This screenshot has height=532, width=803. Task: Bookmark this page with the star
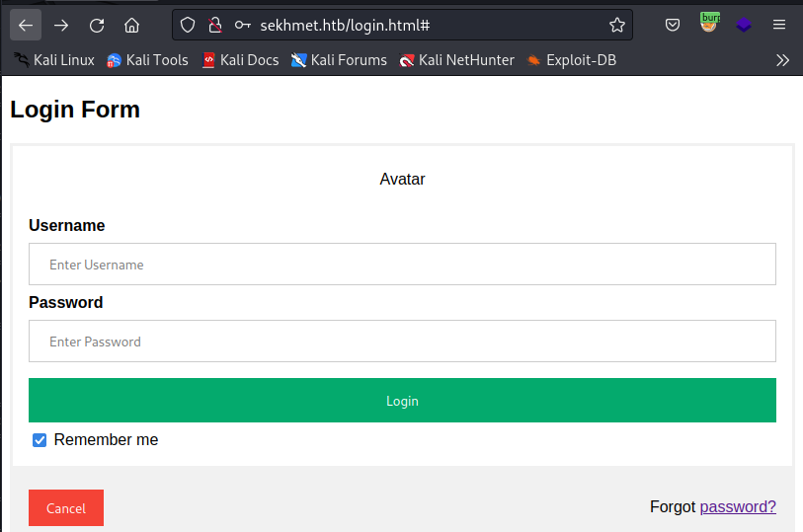[617, 25]
